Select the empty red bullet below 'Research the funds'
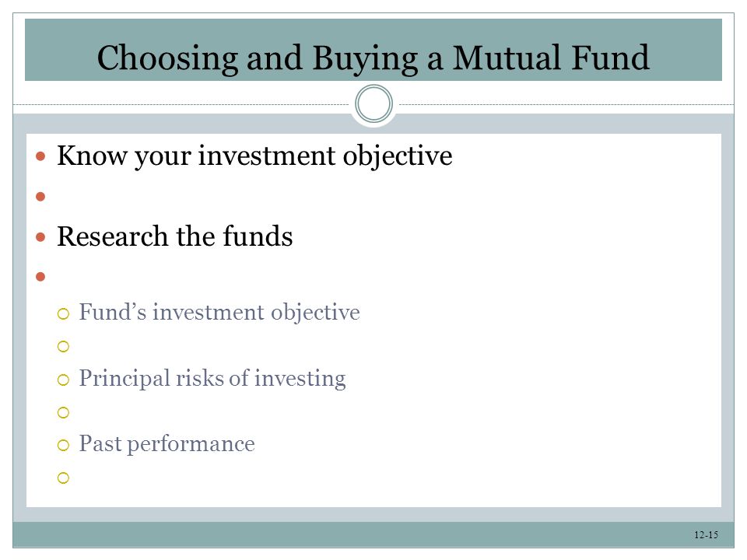This screenshot has height=560, width=747. (x=40, y=276)
